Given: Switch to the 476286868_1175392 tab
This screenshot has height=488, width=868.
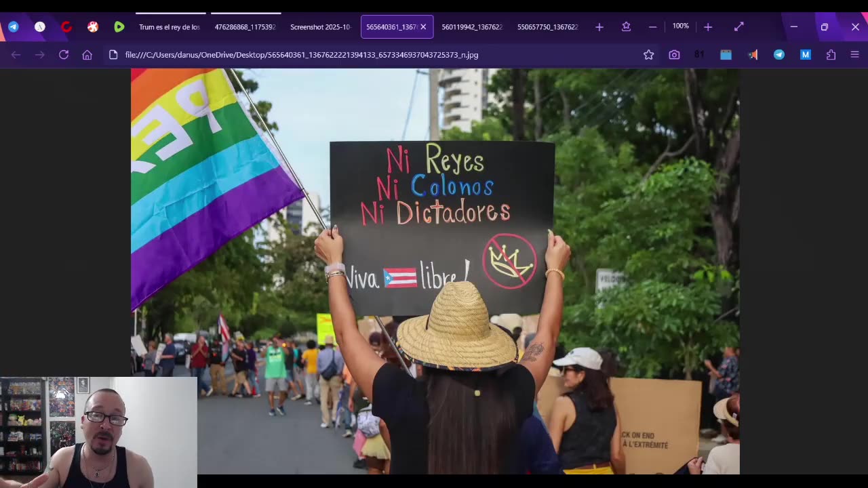Looking at the screenshot, I should click(x=245, y=27).
